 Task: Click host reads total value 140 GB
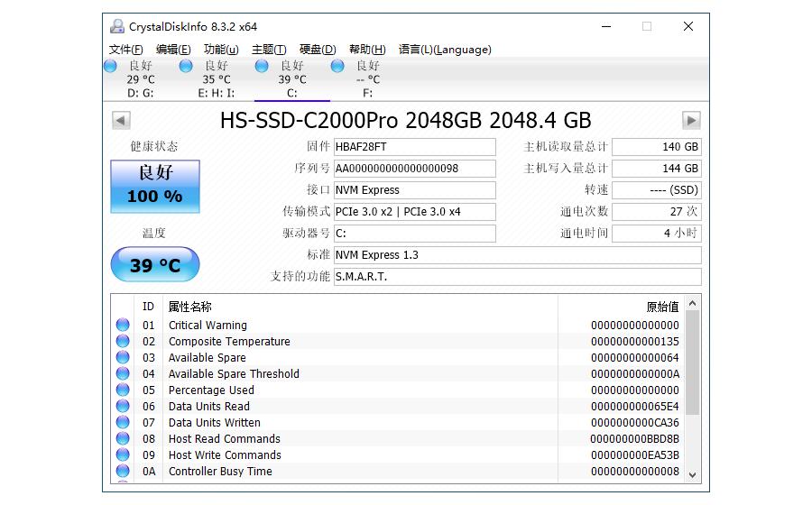click(657, 147)
